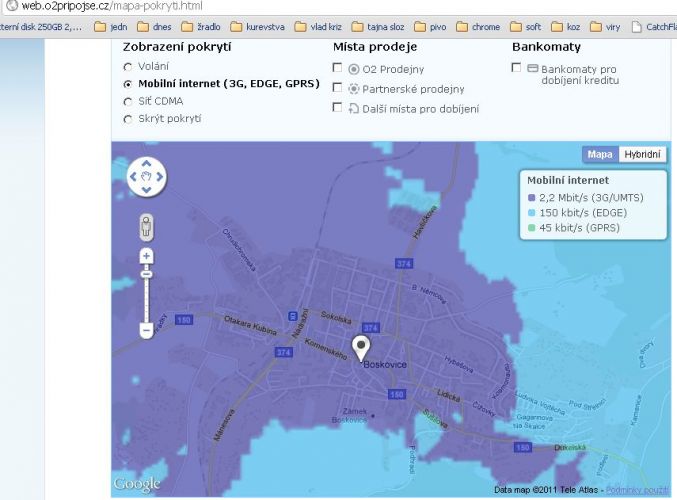
Task: Open the žradlo bookmark folder
Action: [x=201, y=27]
